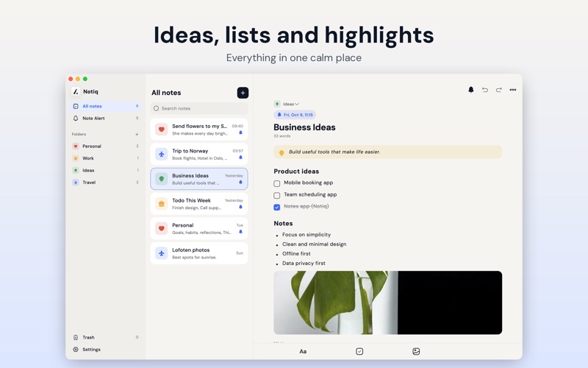The height and width of the screenshot is (368, 588).
Task: Click the Business Ideas title heading
Action: tap(304, 127)
